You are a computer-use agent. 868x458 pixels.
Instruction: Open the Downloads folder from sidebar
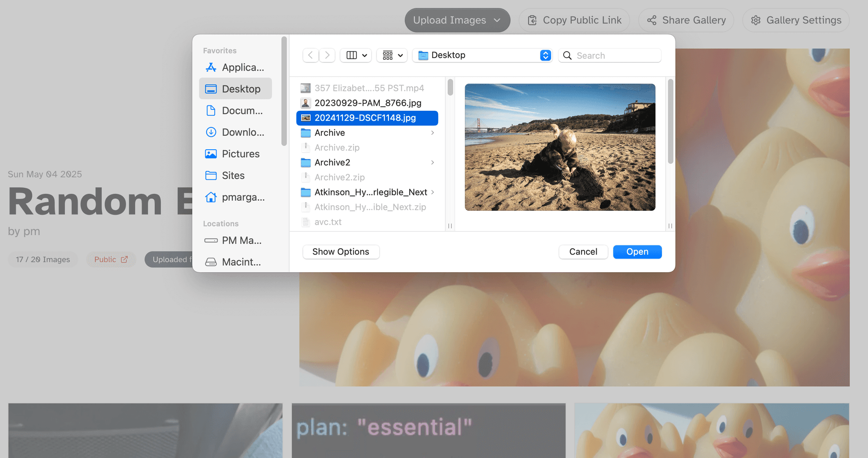pyautogui.click(x=235, y=132)
